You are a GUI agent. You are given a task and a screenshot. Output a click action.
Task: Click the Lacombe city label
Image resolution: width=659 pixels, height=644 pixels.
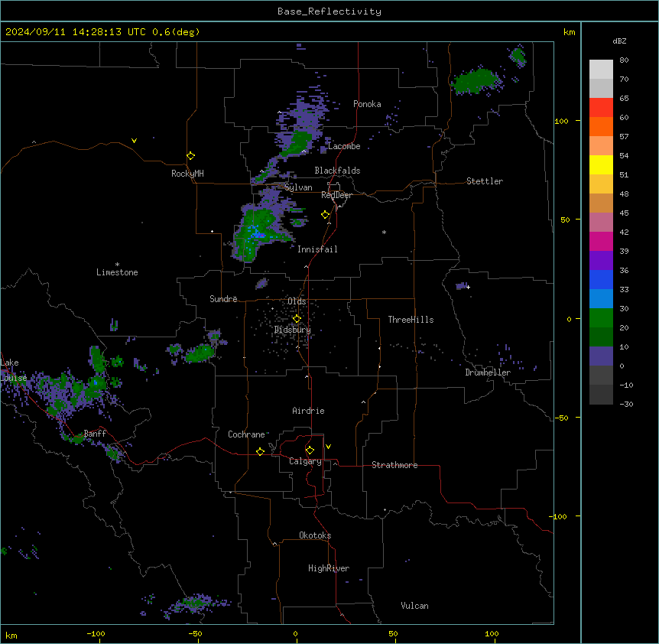click(x=344, y=146)
